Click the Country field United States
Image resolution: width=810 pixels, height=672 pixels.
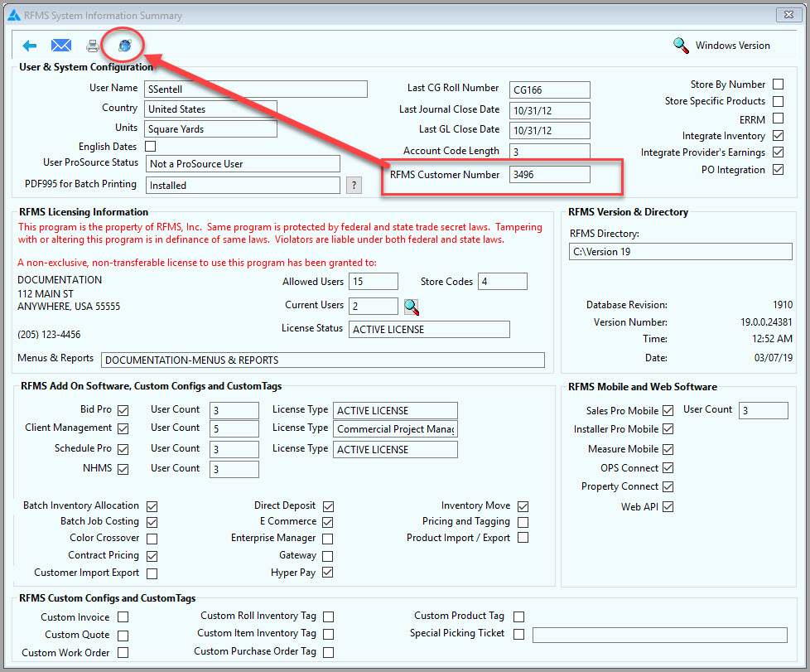210,109
